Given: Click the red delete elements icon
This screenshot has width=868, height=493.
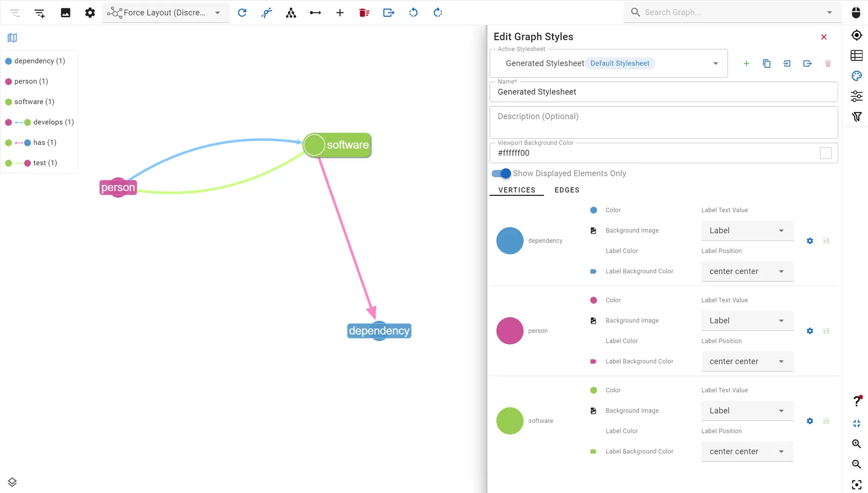Looking at the screenshot, I should click(364, 12).
